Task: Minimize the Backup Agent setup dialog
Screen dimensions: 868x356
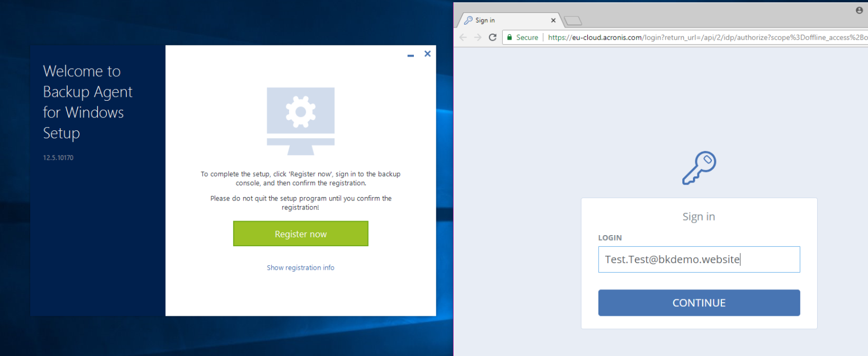Action: [410, 54]
